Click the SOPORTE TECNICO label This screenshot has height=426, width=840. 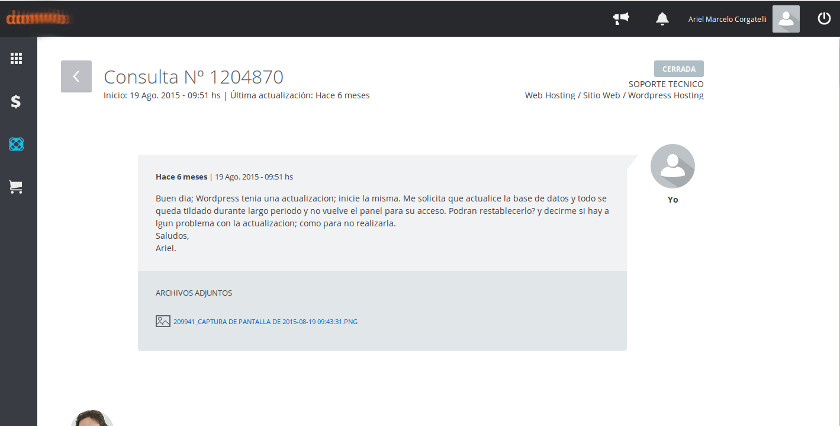pos(665,84)
